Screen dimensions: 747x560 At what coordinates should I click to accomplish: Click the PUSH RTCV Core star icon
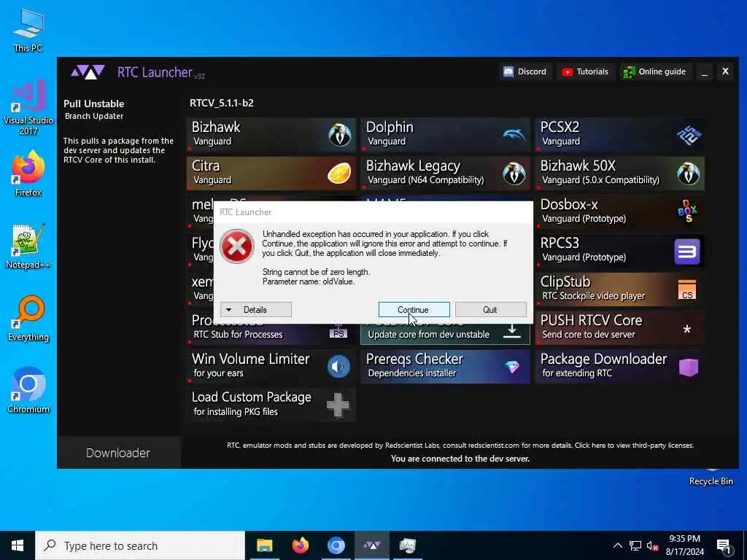point(687,329)
